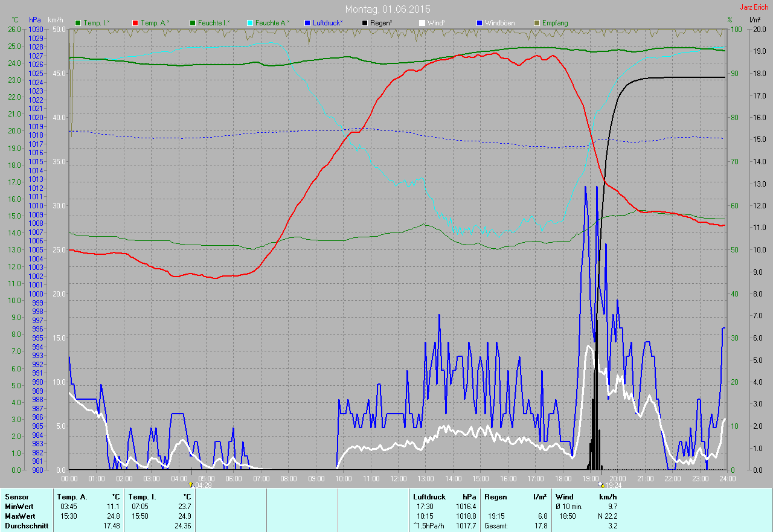This screenshot has width=773, height=532.
Task: Click the total rain value 17.8
Action: 540,526
